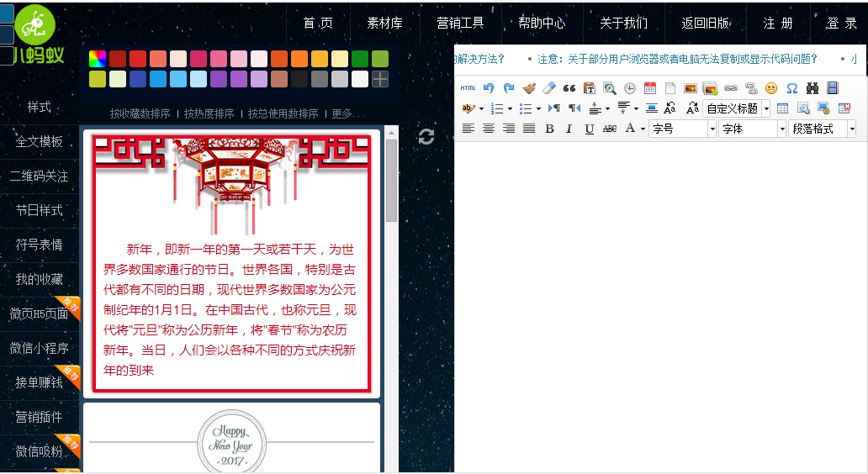Select the red lantern New Year template
Viewport: 868px width, 474px height.
point(231,261)
